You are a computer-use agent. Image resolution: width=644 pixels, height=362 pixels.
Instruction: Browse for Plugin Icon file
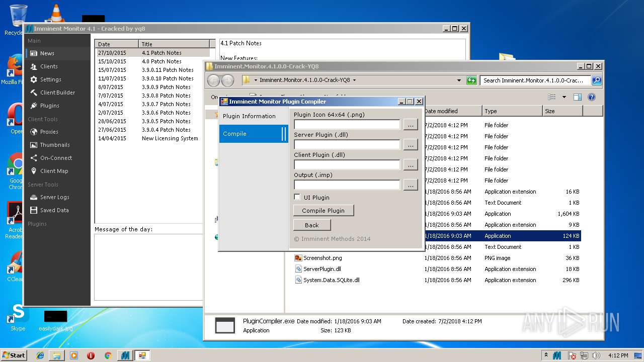411,124
